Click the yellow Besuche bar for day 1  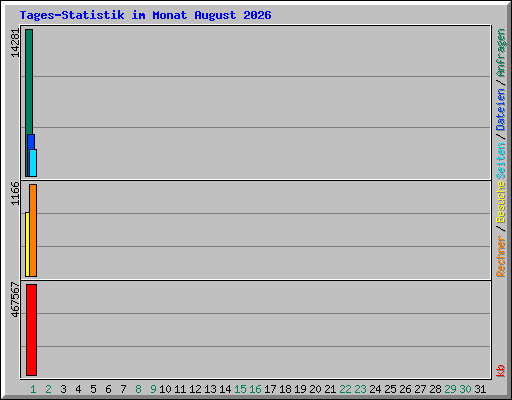(x=27, y=244)
